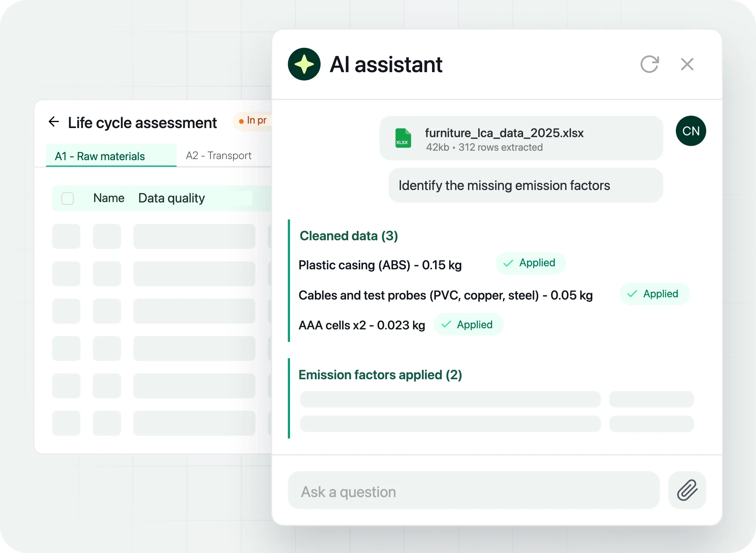Refresh the AI assistant conversation
756x553 pixels.
pos(650,64)
